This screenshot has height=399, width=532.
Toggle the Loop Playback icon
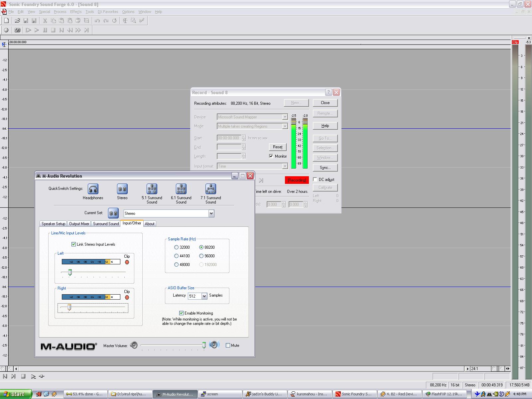(17, 30)
